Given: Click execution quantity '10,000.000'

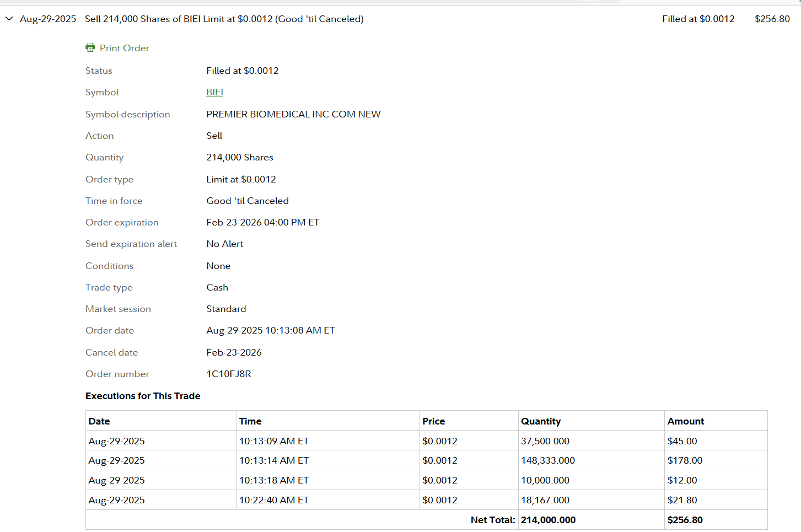Looking at the screenshot, I should point(545,480).
